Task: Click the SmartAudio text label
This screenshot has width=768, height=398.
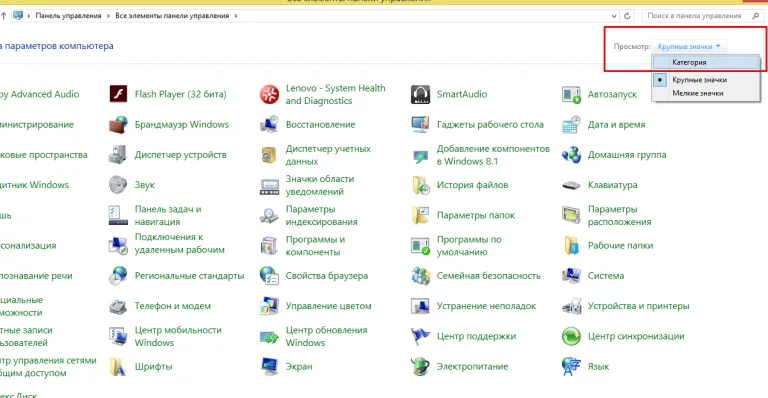Action: coord(462,94)
